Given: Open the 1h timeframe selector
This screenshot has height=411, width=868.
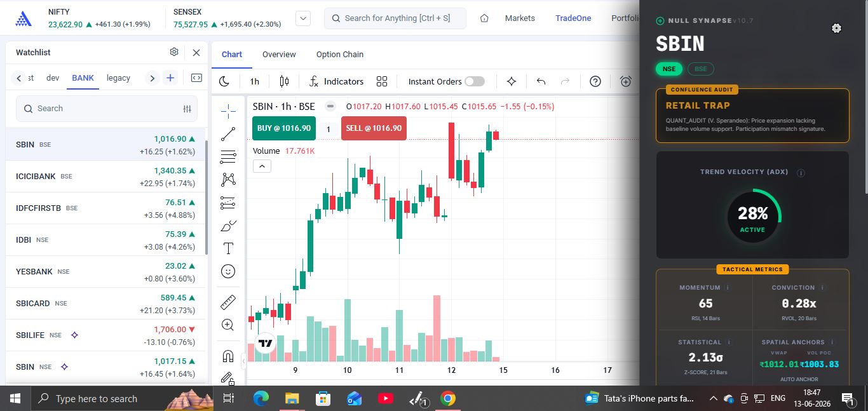Looking at the screenshot, I should tap(255, 81).
